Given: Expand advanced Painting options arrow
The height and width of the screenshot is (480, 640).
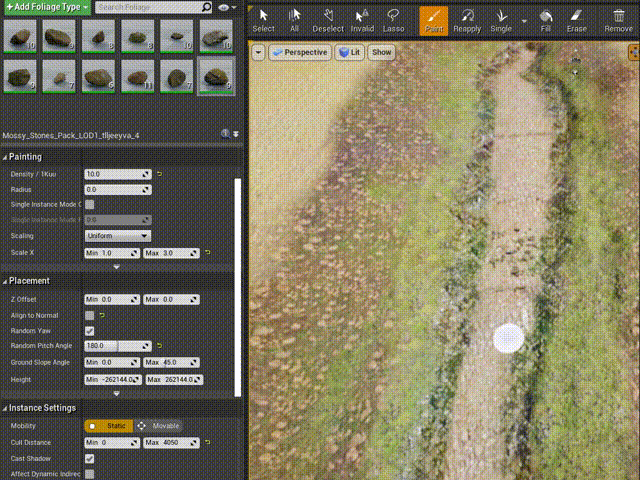Looking at the screenshot, I should click(x=116, y=267).
